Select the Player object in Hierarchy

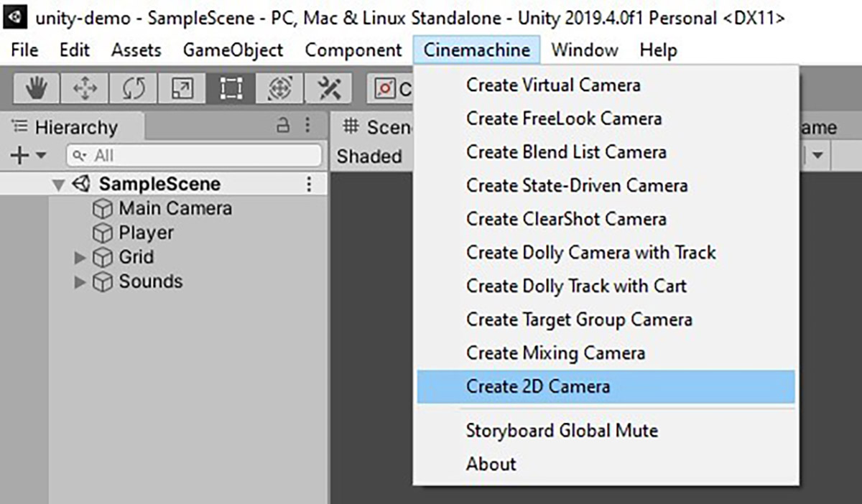(146, 233)
